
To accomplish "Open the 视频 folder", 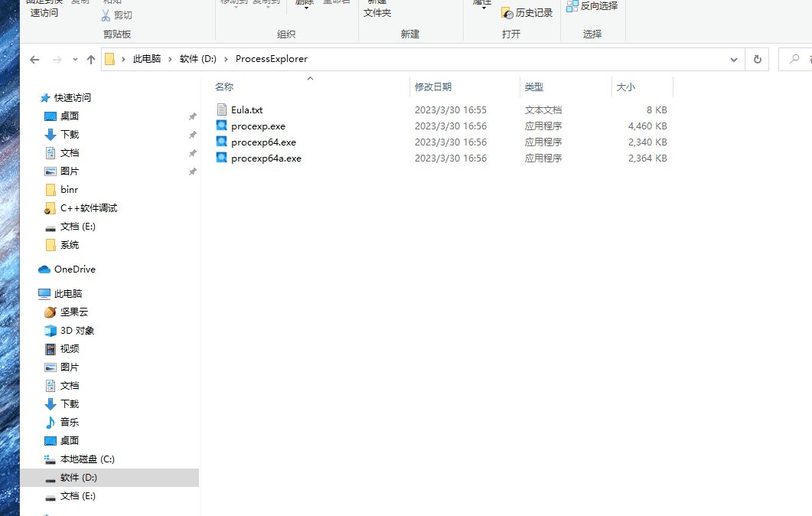I will click(x=70, y=348).
